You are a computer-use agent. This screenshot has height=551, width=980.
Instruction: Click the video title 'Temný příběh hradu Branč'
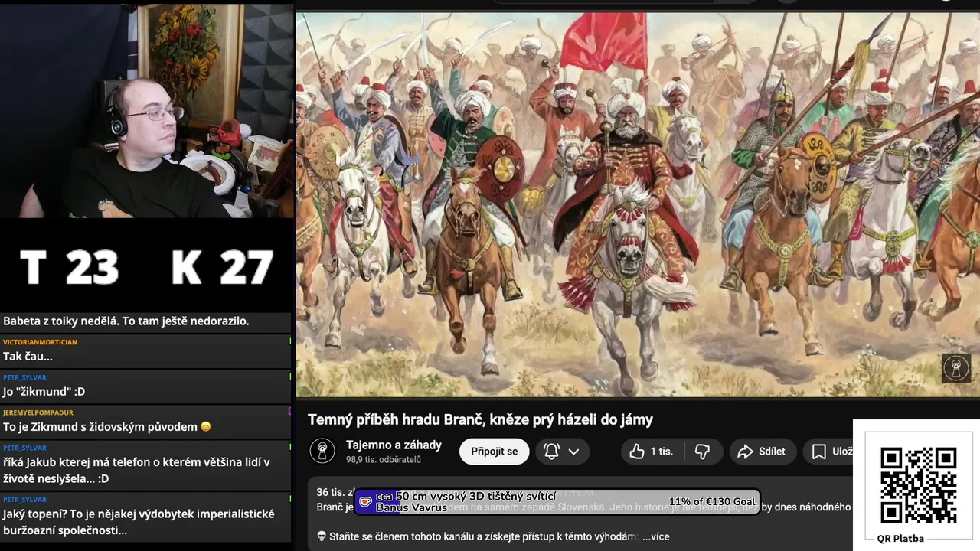tap(480, 419)
